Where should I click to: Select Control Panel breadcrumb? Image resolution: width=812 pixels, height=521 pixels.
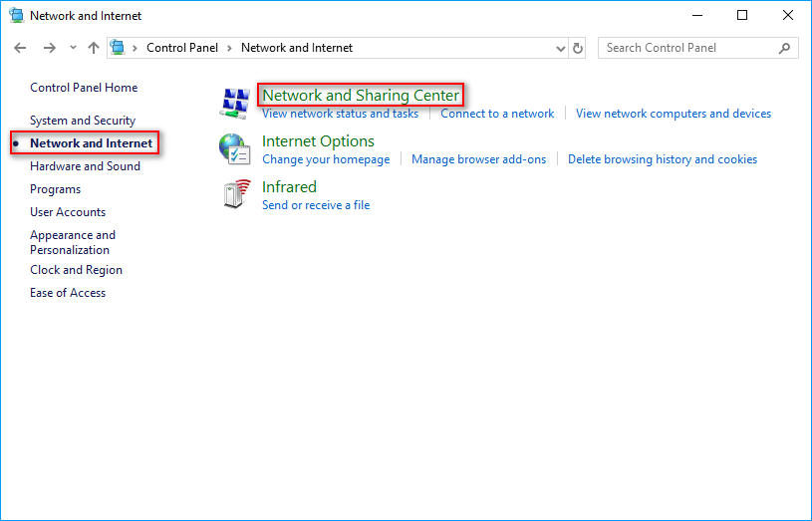182,48
